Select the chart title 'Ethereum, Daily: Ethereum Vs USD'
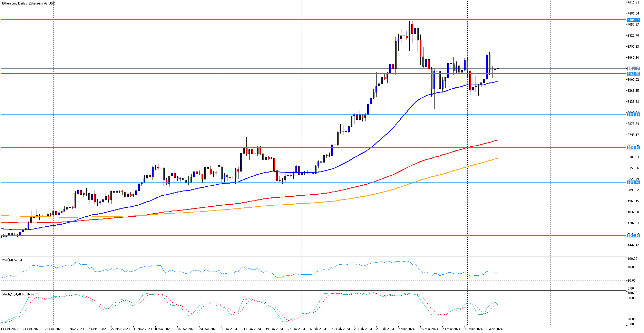 28,3
